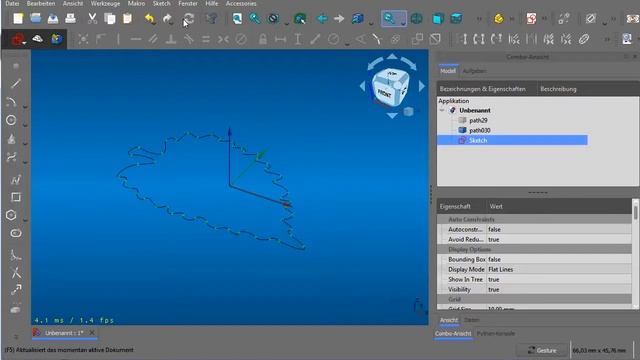Click the Visibility value true

tap(493, 289)
